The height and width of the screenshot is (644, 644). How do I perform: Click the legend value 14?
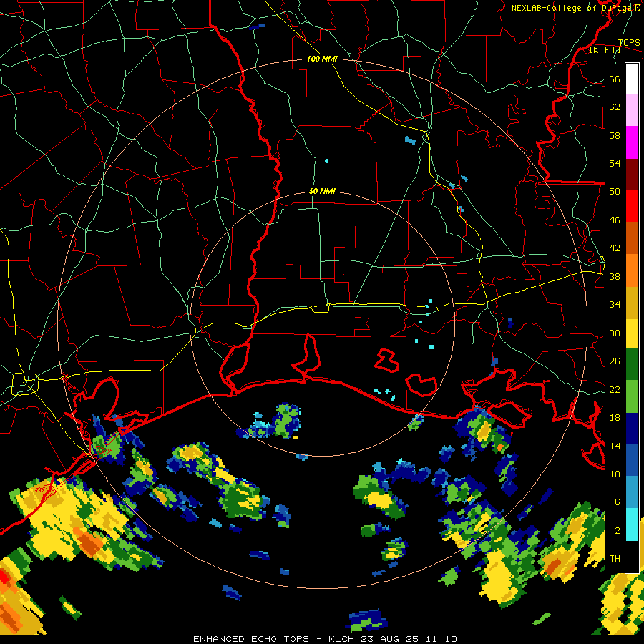click(x=615, y=446)
